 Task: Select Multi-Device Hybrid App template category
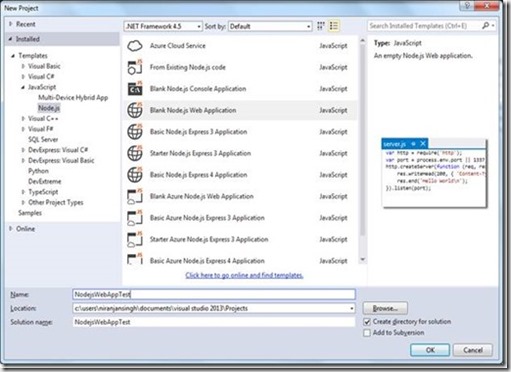coord(73,98)
